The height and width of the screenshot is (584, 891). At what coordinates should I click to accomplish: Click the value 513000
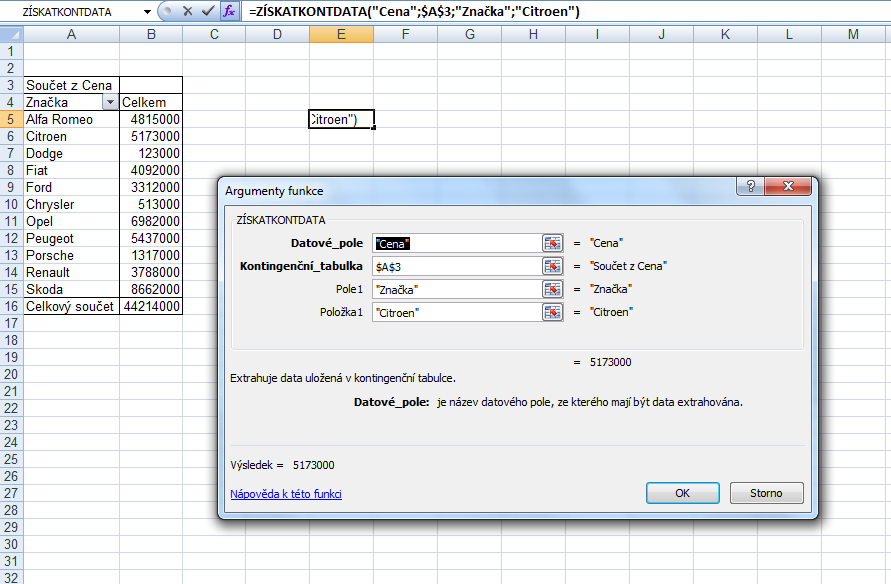click(151, 205)
